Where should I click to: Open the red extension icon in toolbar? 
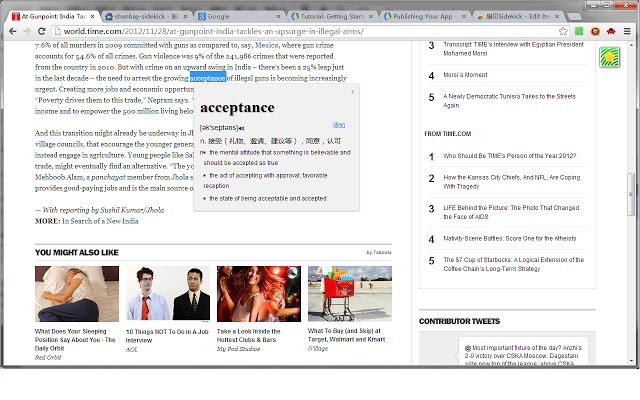[x=611, y=31]
